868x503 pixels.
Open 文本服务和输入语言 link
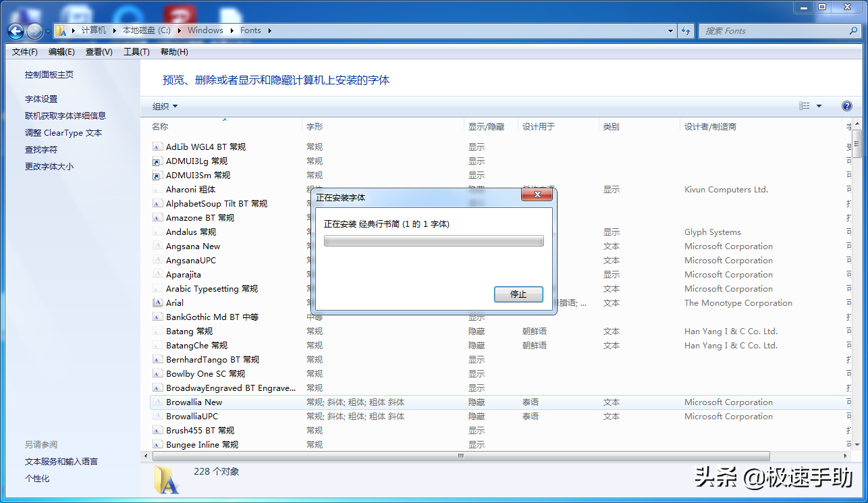pyautogui.click(x=61, y=461)
